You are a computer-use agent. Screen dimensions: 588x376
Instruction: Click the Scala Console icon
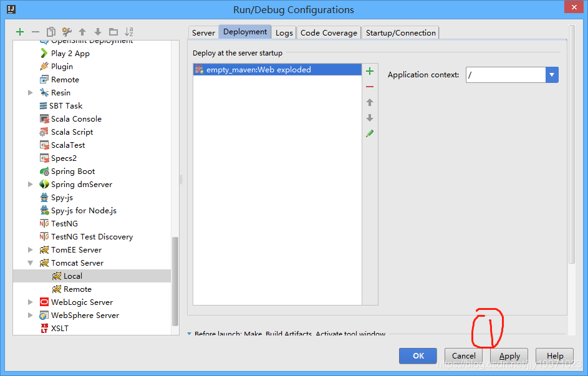(44, 119)
